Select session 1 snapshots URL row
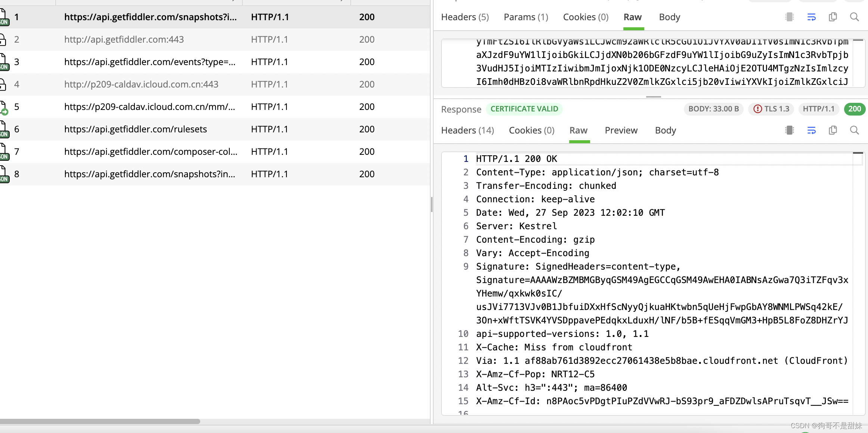This screenshot has width=868, height=433. pyautogui.click(x=215, y=17)
